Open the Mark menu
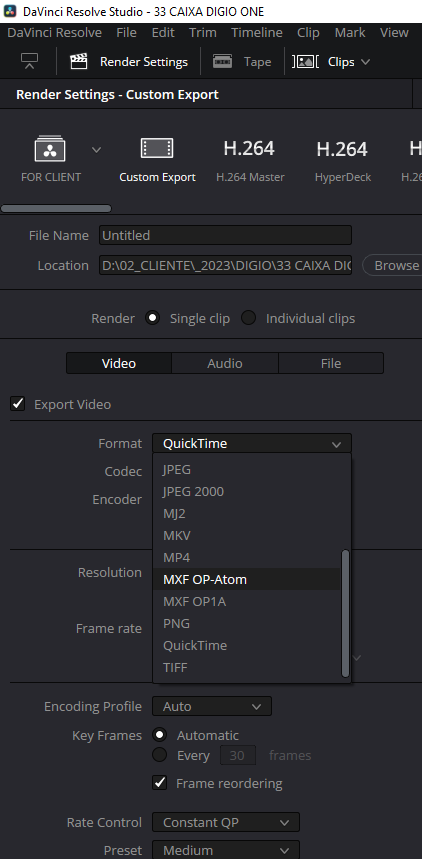Screen dimensions: 422x859 point(350,32)
